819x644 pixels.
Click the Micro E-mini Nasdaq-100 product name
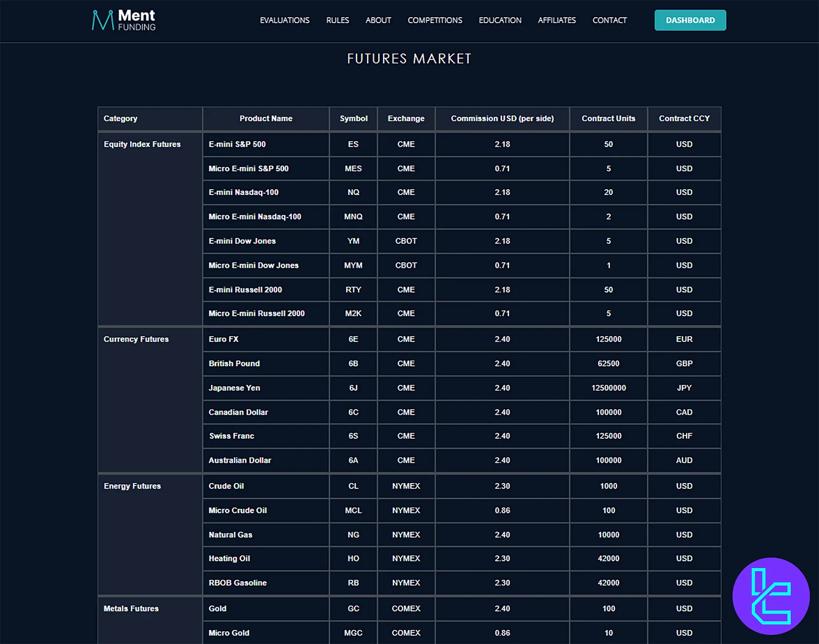pyautogui.click(x=255, y=217)
